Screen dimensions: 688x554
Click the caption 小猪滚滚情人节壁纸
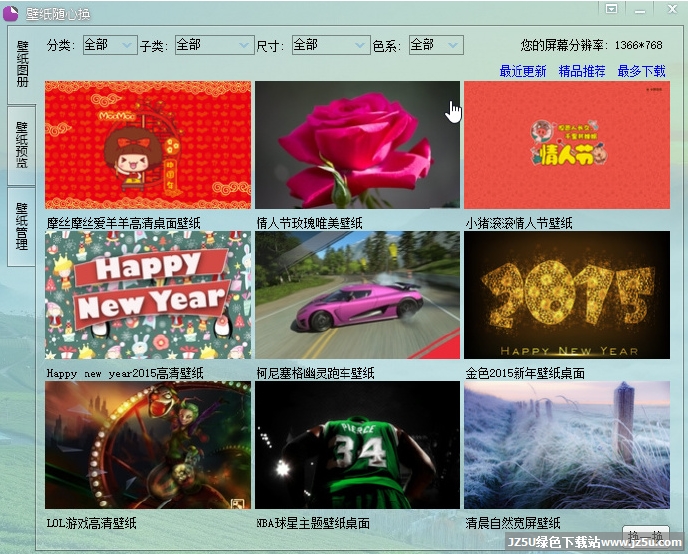tap(519, 223)
